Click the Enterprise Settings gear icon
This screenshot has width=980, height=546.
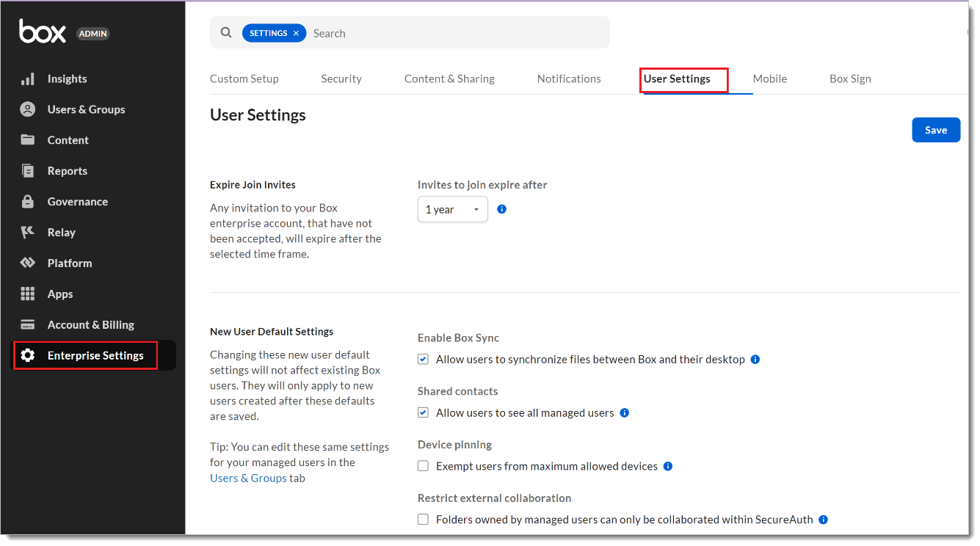(x=28, y=356)
